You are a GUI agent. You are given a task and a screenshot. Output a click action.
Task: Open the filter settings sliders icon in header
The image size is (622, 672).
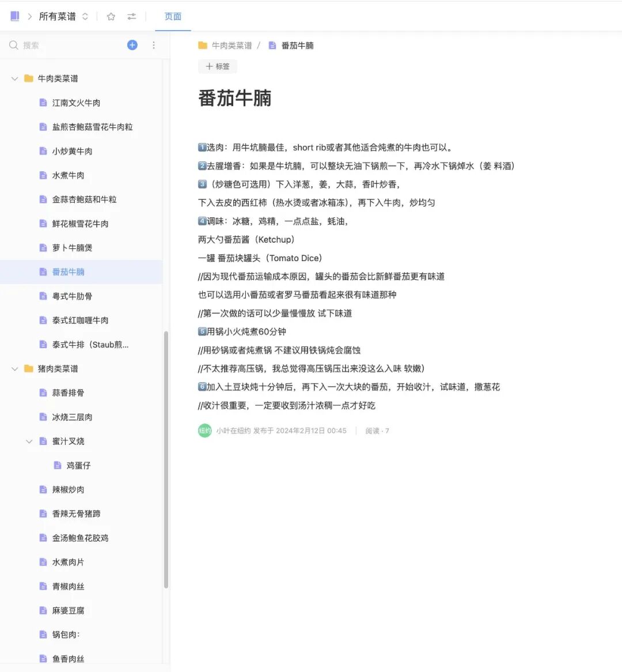pyautogui.click(x=131, y=16)
